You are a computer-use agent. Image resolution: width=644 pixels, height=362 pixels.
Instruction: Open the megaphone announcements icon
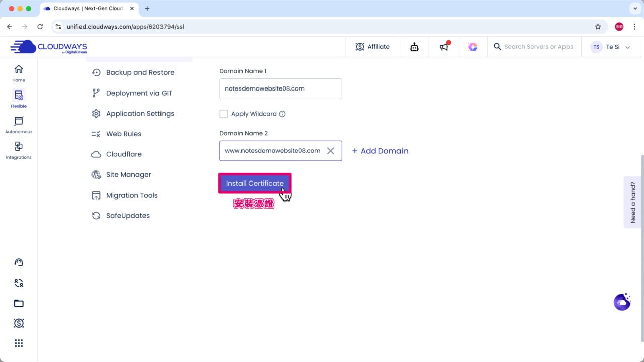coord(444,47)
